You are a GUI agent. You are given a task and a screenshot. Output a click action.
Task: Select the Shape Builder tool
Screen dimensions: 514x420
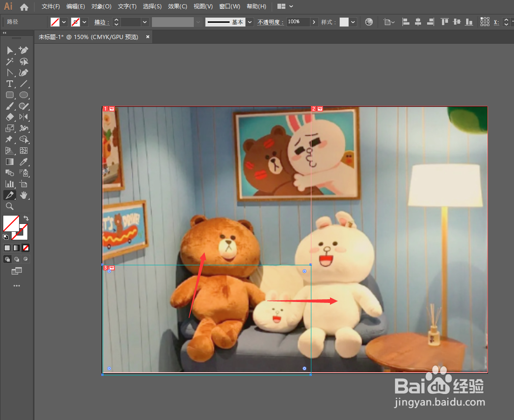pos(24,139)
